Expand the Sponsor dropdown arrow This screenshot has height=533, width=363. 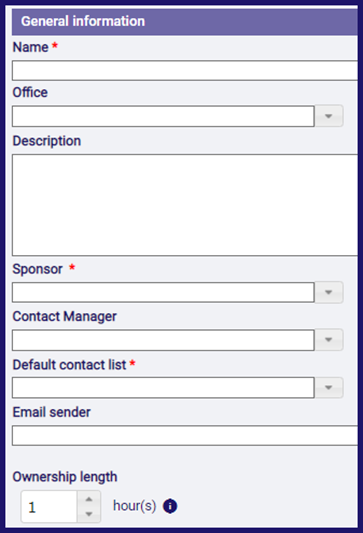tap(328, 292)
